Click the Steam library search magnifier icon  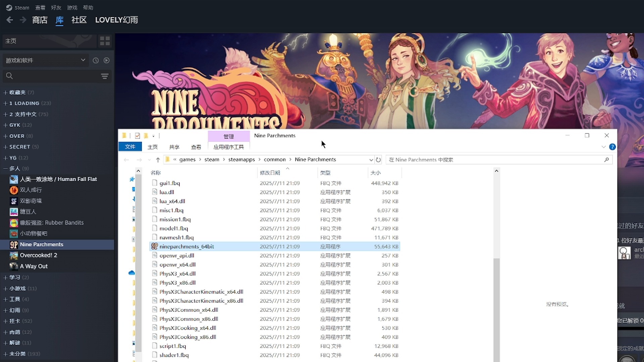[9, 76]
